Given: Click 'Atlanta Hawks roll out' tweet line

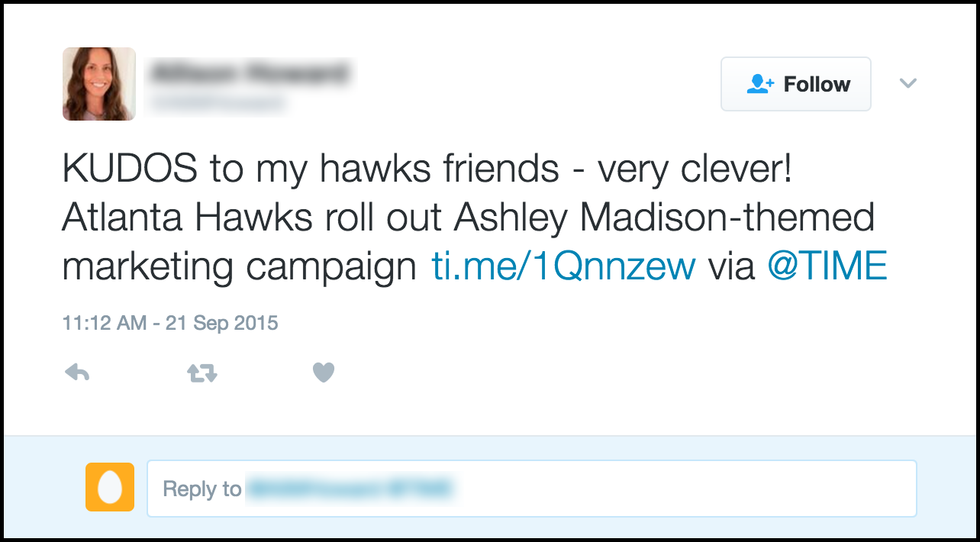Looking at the screenshot, I should [x=252, y=219].
